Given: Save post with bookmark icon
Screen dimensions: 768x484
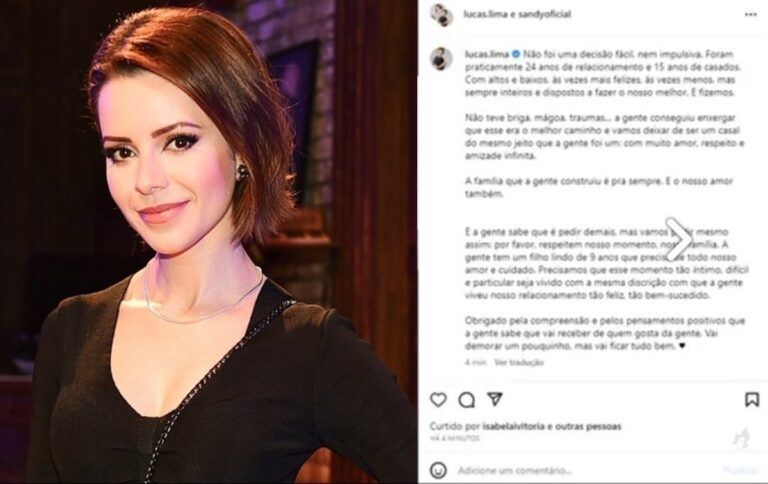Looking at the screenshot, I should click(x=752, y=400).
